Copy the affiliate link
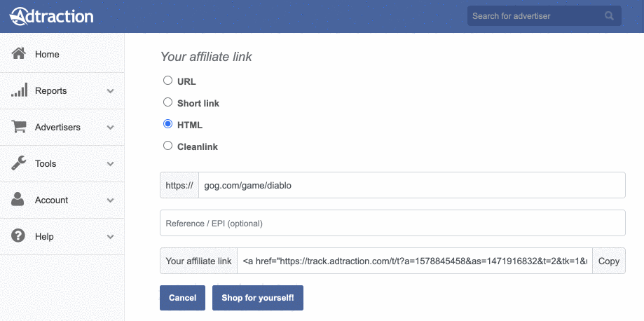This screenshot has height=321, width=644. point(609,261)
